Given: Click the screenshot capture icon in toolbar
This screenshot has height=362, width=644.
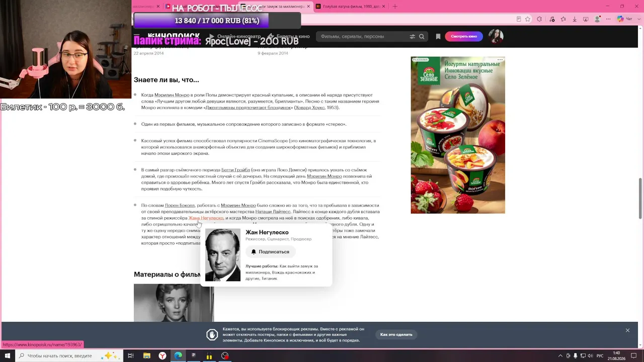Looking at the screenshot, I should tap(586, 19).
